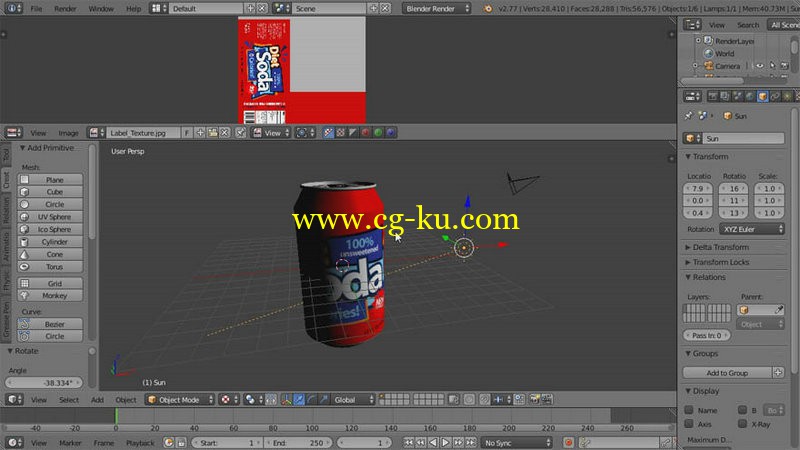Select the red color channel icon
The height and width of the screenshot is (450, 800).
[366, 133]
